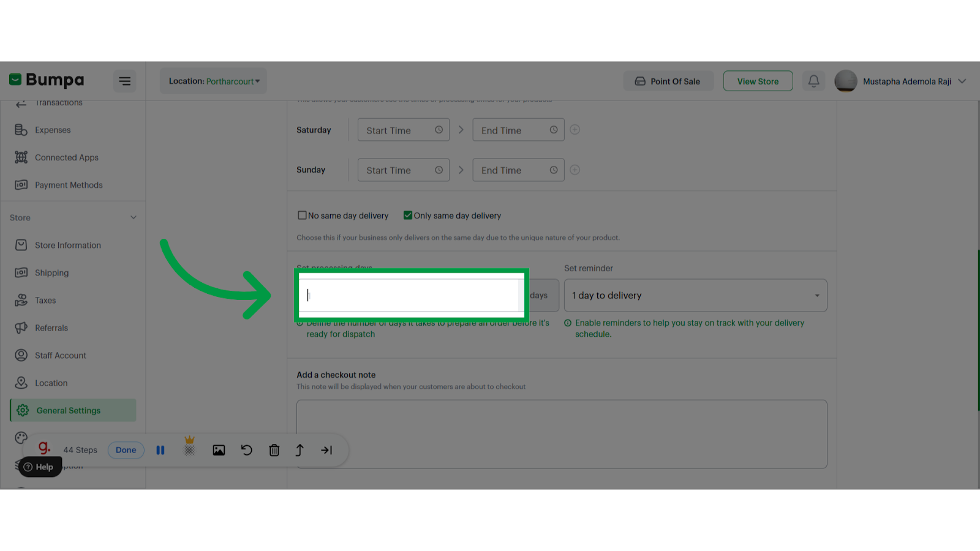Click the upward arrow icon in the recorder toolbar
The height and width of the screenshot is (551, 980).
point(300,450)
